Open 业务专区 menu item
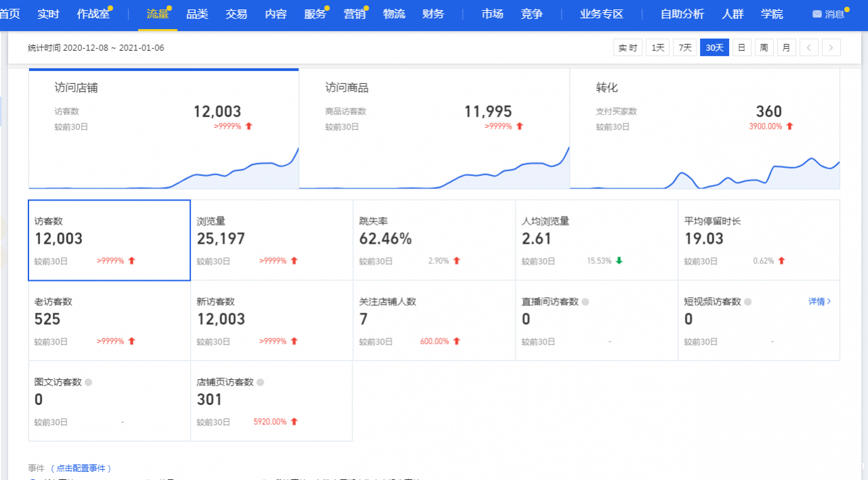The width and height of the screenshot is (868, 480). pyautogui.click(x=602, y=14)
